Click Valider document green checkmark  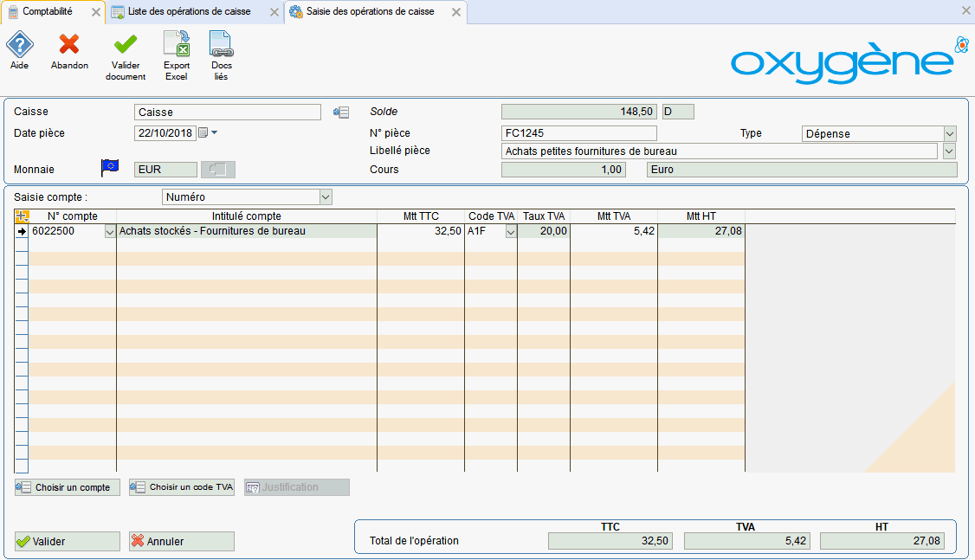[126, 46]
